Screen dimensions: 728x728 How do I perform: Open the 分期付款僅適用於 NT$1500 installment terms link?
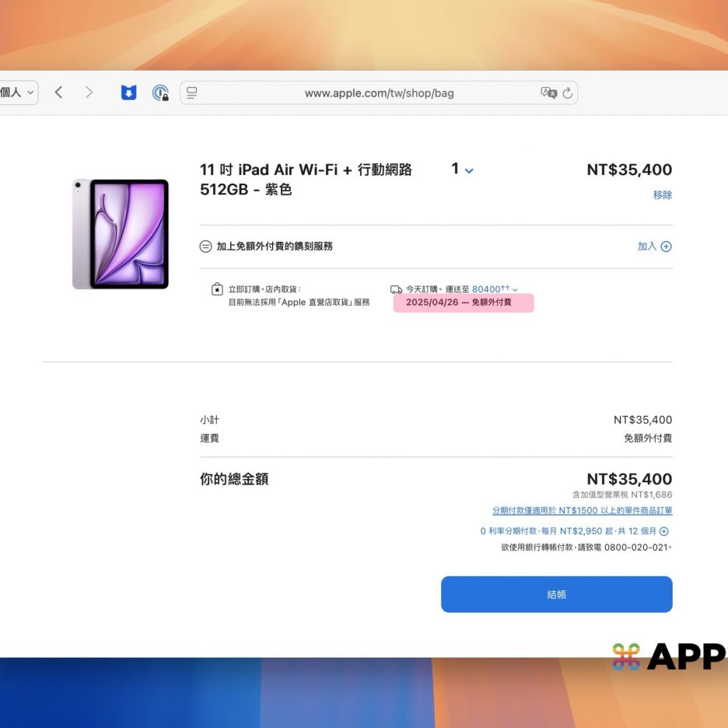pyautogui.click(x=582, y=511)
